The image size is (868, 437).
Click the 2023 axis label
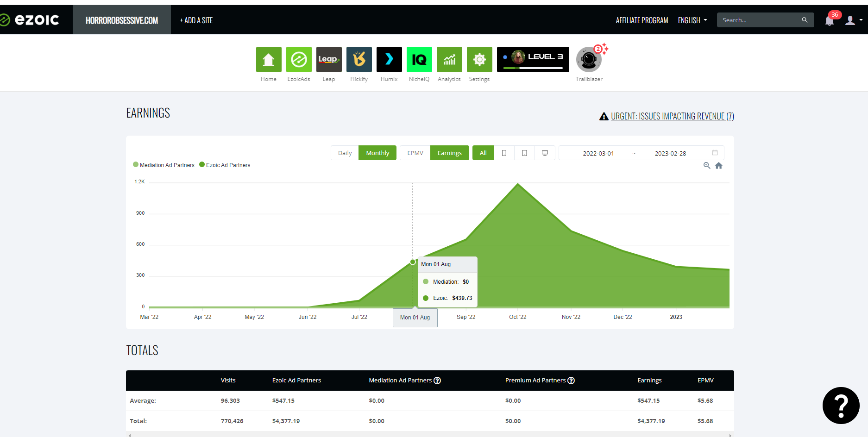click(x=676, y=317)
